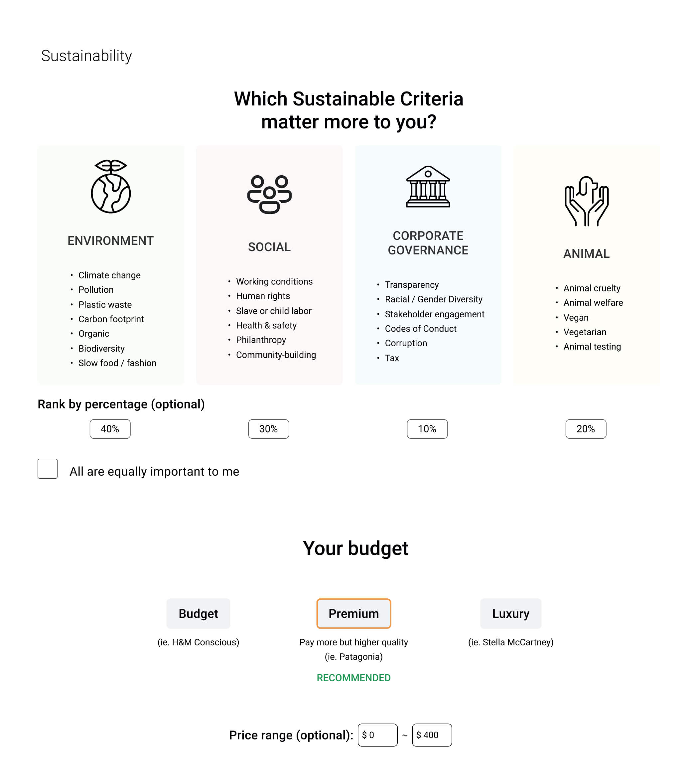Image resolution: width=699 pixels, height=784 pixels.
Task: Select the Premium budget option
Action: point(353,613)
